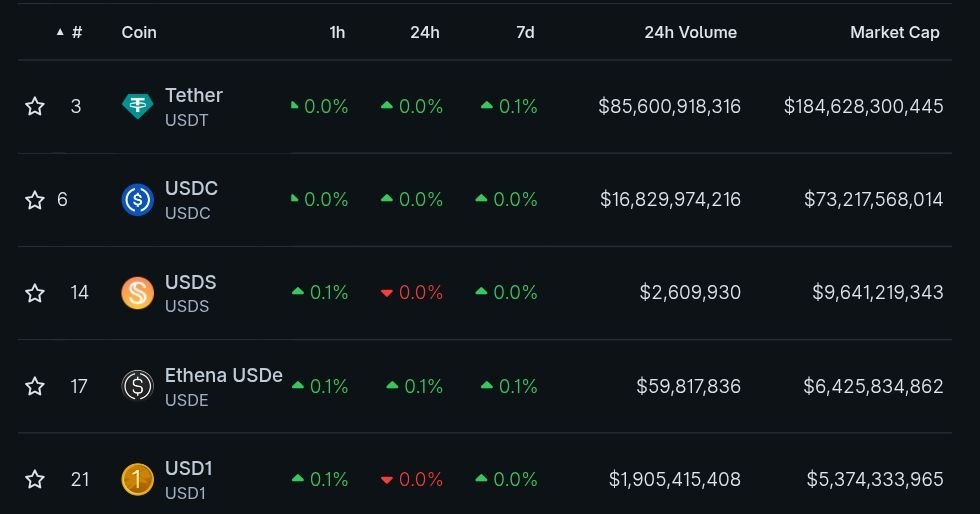The image size is (980, 514).
Task: Click the orange USDS coin logo
Action: [137, 293]
